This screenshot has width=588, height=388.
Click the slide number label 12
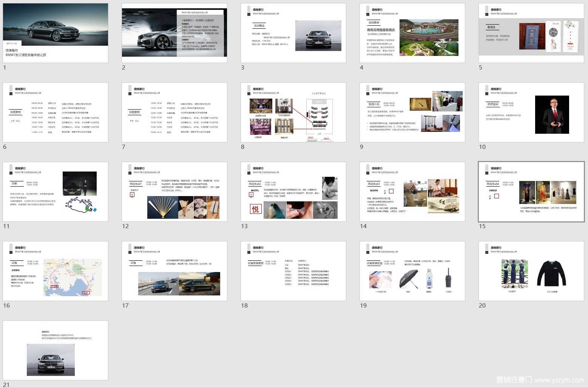pyautogui.click(x=125, y=226)
